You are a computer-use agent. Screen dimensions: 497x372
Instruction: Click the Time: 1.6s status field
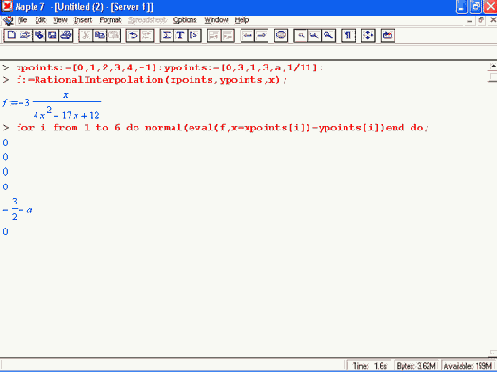[x=369, y=366]
